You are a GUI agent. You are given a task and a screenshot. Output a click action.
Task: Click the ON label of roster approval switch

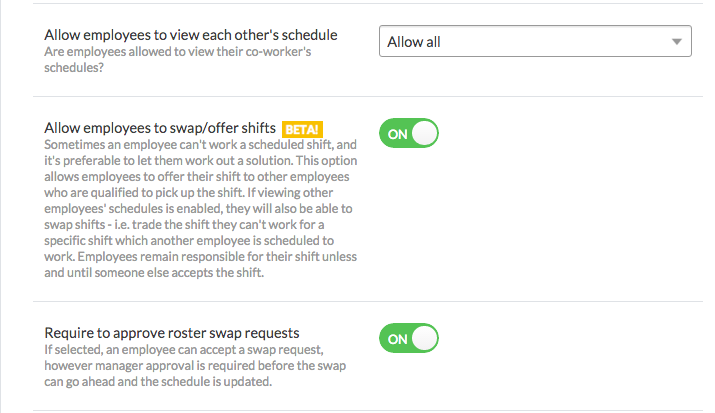click(397, 338)
